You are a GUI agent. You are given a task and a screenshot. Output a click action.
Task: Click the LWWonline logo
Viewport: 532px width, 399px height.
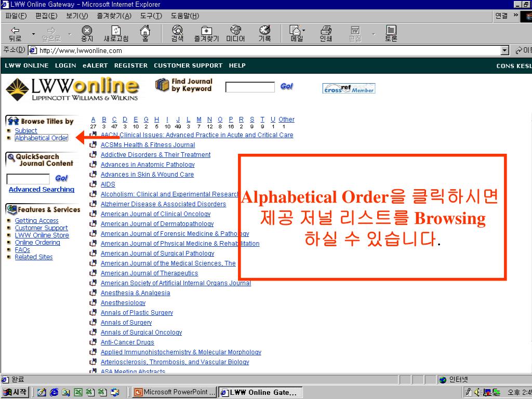coord(72,89)
